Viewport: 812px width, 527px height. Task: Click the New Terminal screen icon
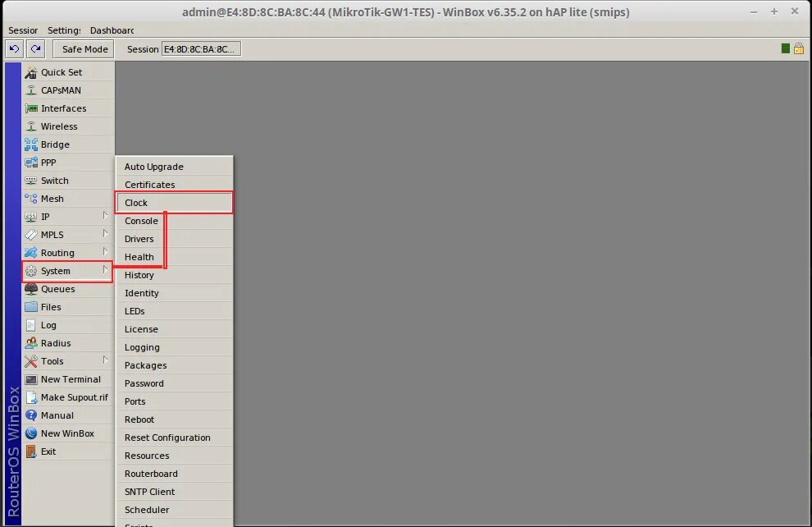(31, 379)
